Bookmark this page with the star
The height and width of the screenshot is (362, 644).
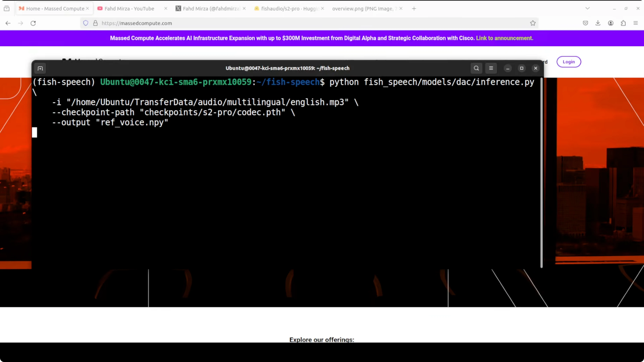tap(533, 23)
